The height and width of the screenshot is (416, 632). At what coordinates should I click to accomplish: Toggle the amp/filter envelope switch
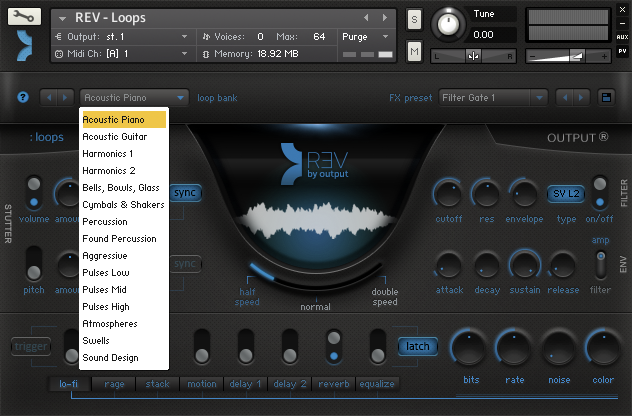[x=601, y=264]
